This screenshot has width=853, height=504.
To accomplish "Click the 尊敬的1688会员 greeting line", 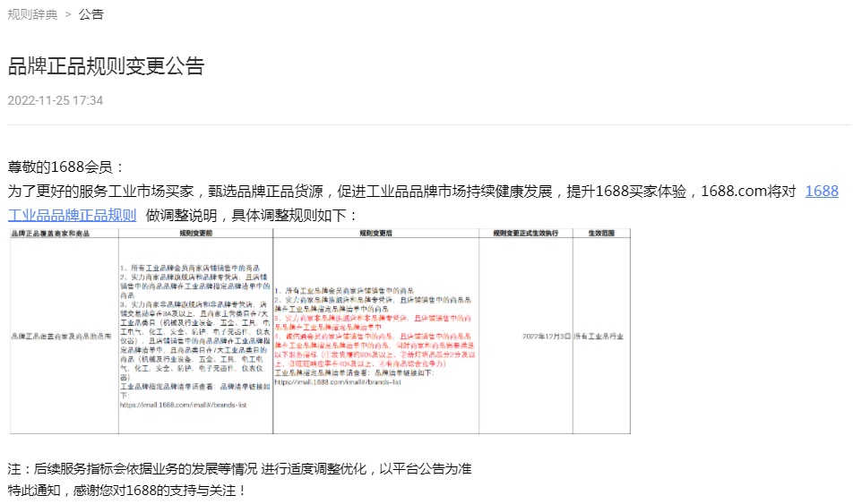I will 66,167.
